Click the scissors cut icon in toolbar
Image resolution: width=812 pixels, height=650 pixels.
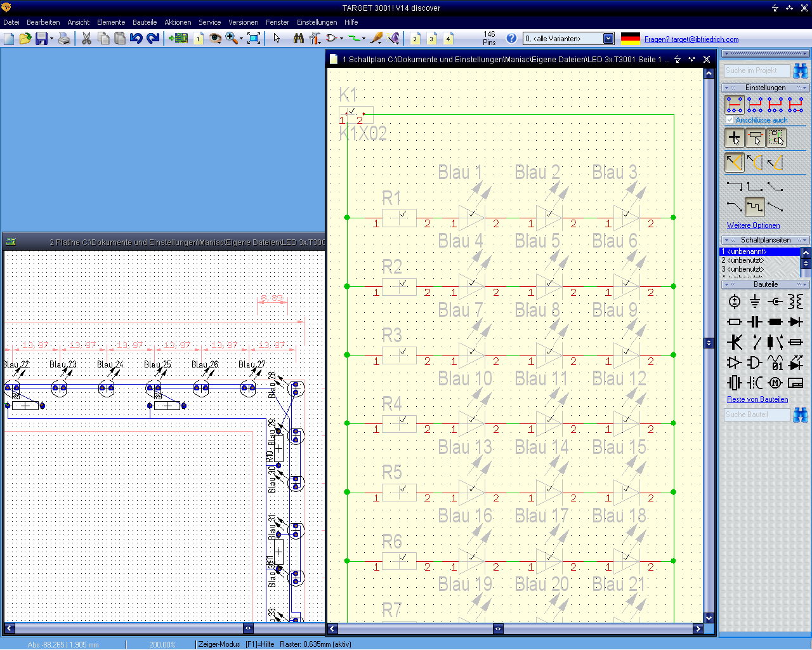click(x=86, y=39)
